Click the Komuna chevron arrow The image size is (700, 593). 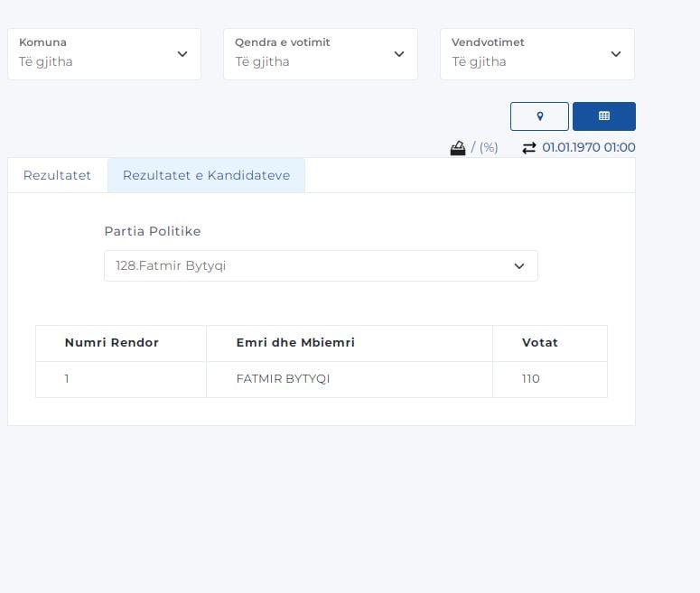(x=182, y=54)
